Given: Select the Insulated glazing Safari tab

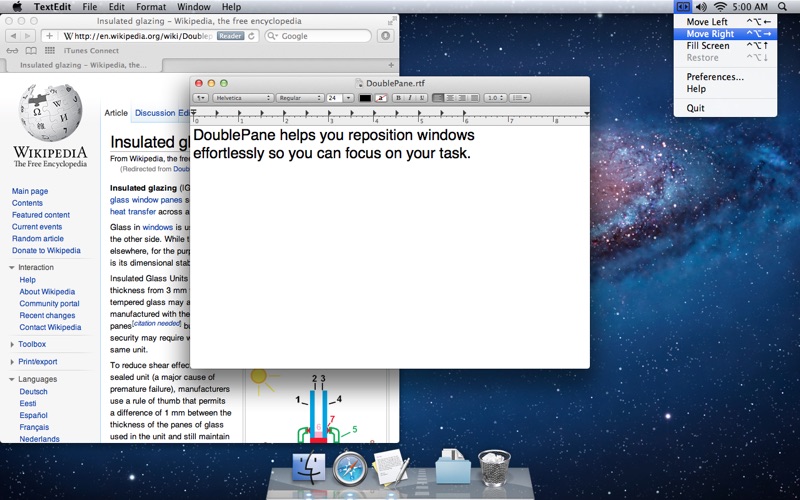Looking at the screenshot, I should tap(83, 65).
